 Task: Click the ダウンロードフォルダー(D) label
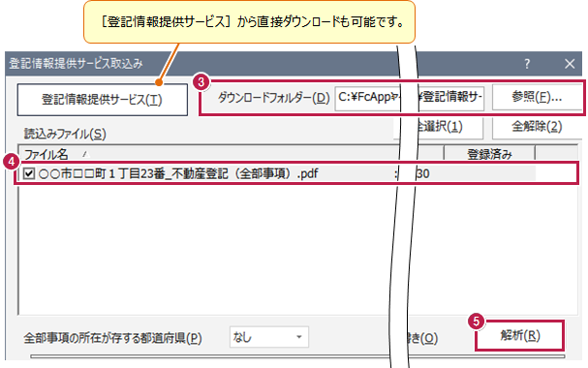click(x=273, y=98)
